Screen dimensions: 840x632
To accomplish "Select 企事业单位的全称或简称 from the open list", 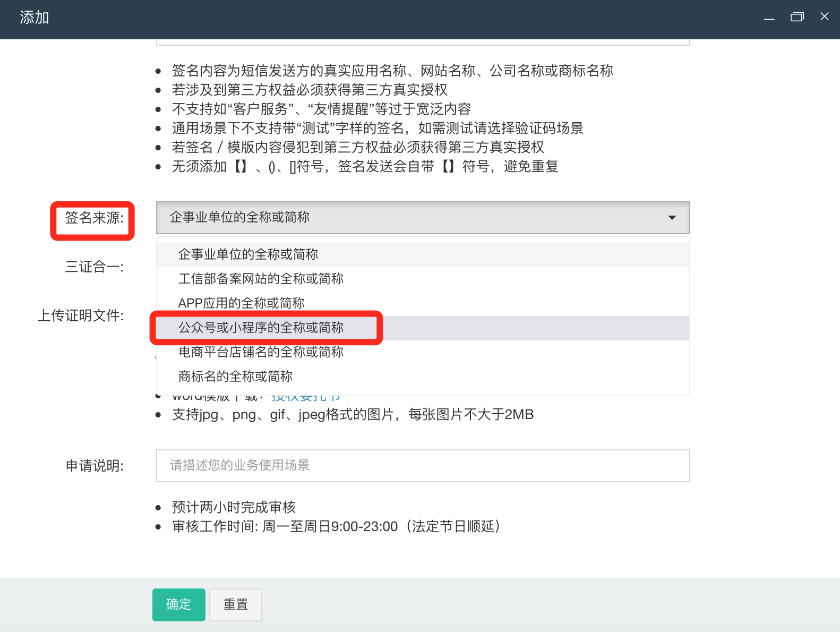I will (248, 254).
